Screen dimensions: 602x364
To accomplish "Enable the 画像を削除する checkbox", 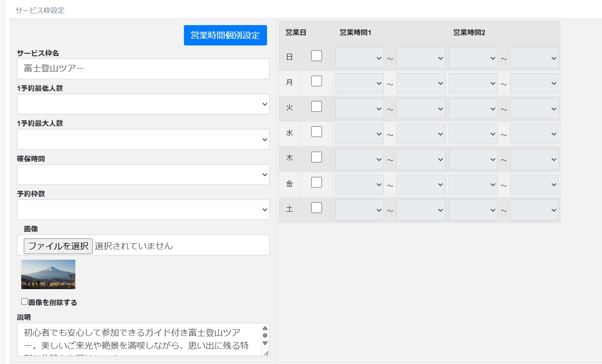I will click(x=24, y=302).
